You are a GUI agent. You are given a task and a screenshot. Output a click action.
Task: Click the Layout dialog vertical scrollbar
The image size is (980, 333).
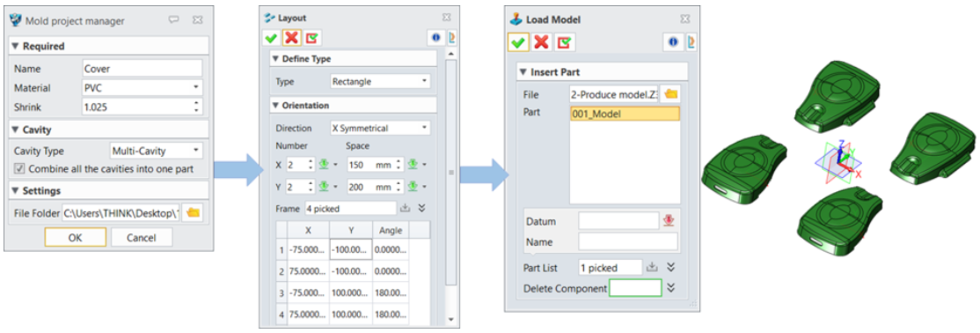click(x=451, y=172)
